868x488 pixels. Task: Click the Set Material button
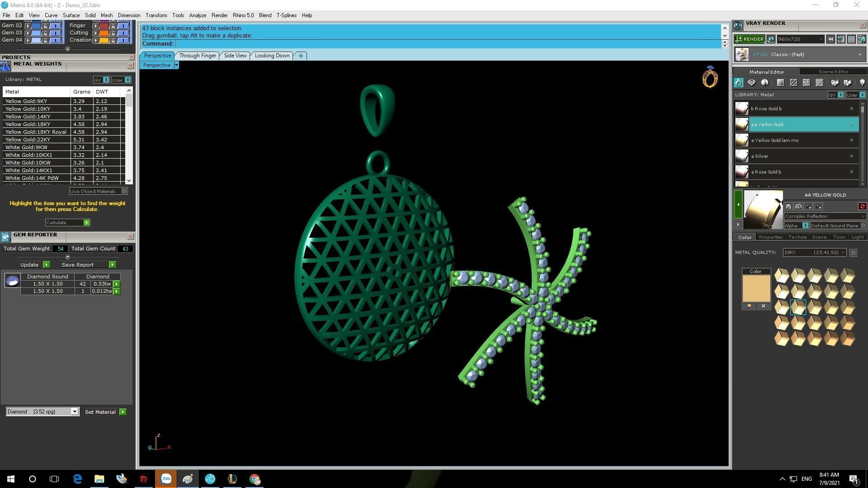coord(105,412)
